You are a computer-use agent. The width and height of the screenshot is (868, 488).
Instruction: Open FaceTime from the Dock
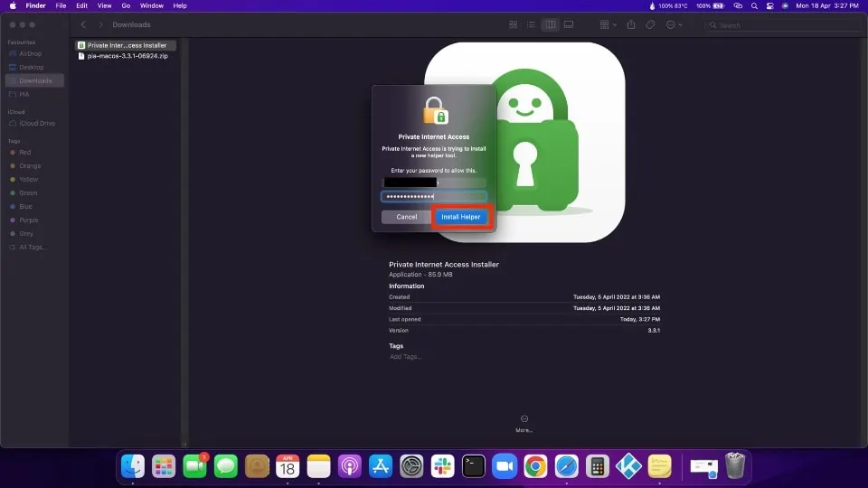coord(195,466)
